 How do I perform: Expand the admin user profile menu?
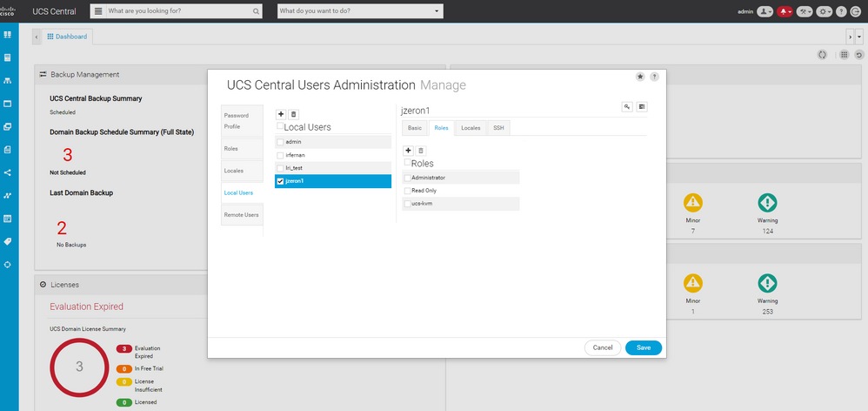point(765,11)
